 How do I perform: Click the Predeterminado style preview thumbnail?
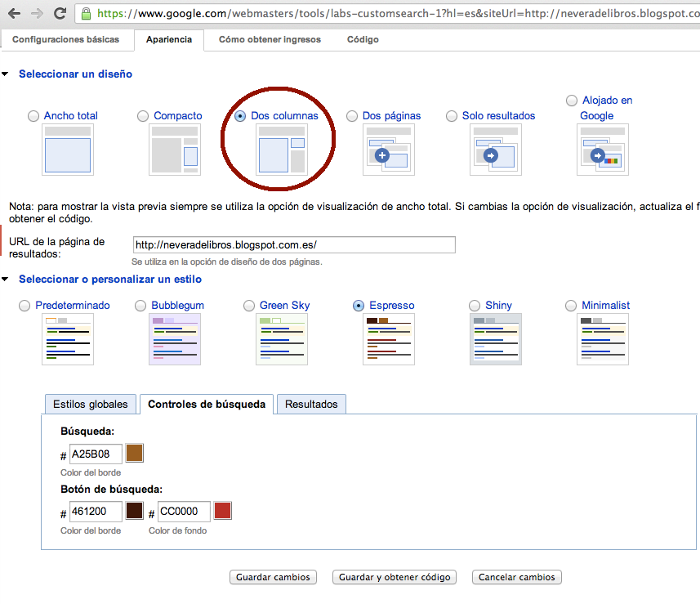tap(68, 339)
